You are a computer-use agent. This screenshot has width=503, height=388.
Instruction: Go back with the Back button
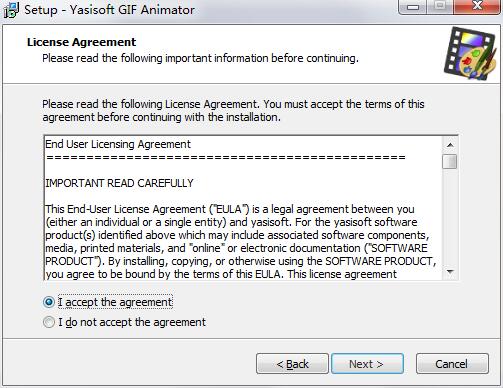(x=292, y=364)
